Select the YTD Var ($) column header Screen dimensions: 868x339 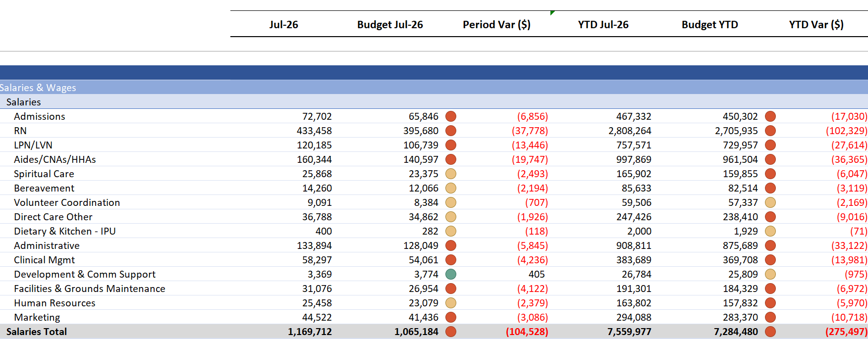[x=816, y=24]
